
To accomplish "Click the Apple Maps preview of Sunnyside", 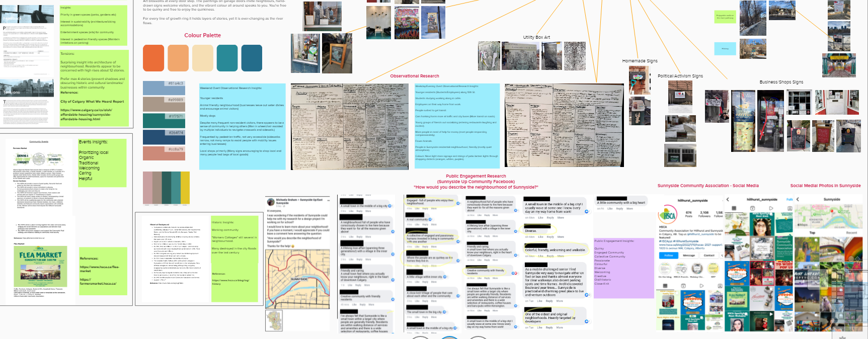I will coord(829,215).
